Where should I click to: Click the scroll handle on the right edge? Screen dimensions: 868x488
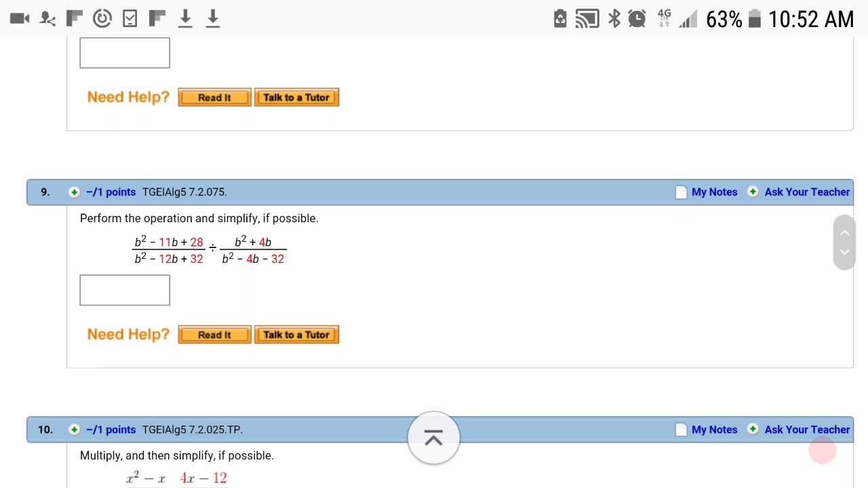[x=844, y=243]
